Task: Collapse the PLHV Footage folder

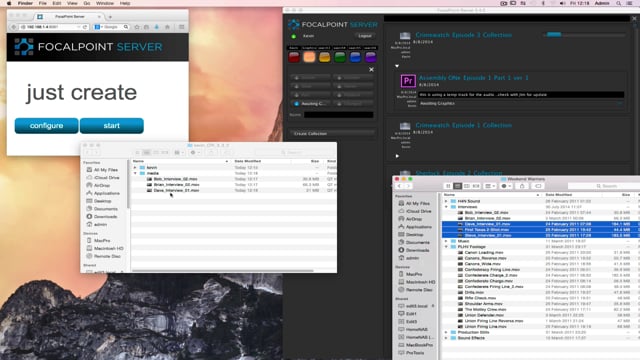Action: 446,247
